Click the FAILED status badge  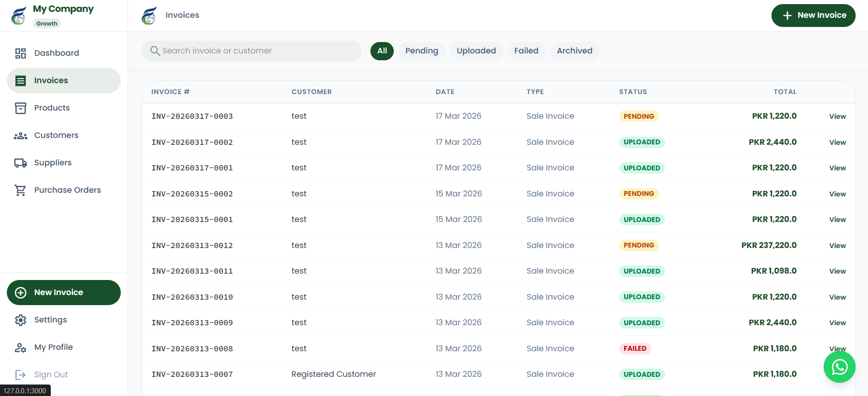tap(635, 348)
